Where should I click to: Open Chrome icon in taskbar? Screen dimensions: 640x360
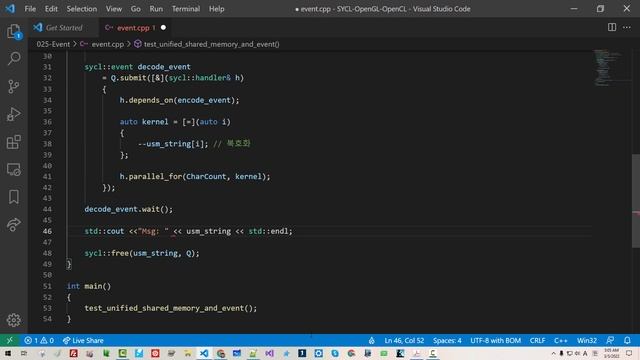(221, 353)
